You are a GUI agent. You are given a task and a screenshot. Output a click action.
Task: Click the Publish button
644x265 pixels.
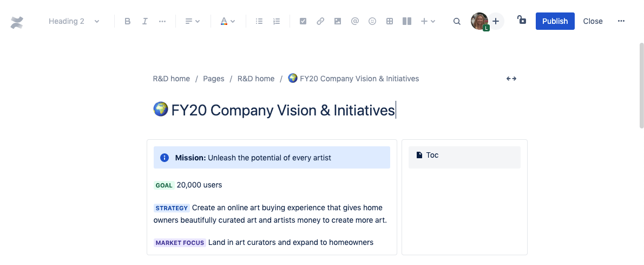tap(555, 21)
